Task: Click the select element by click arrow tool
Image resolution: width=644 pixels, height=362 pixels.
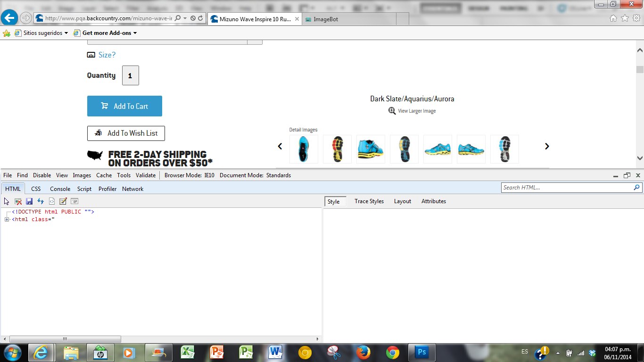Action: click(x=7, y=201)
